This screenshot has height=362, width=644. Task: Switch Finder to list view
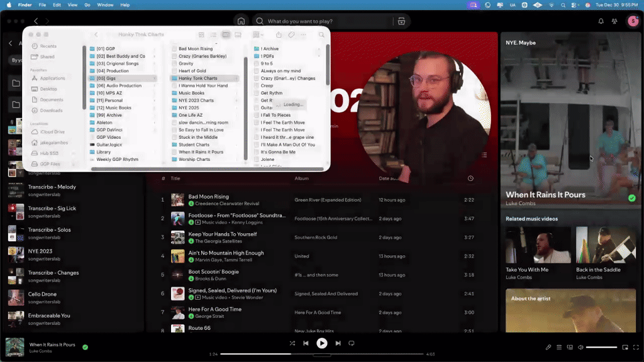pos(214,35)
